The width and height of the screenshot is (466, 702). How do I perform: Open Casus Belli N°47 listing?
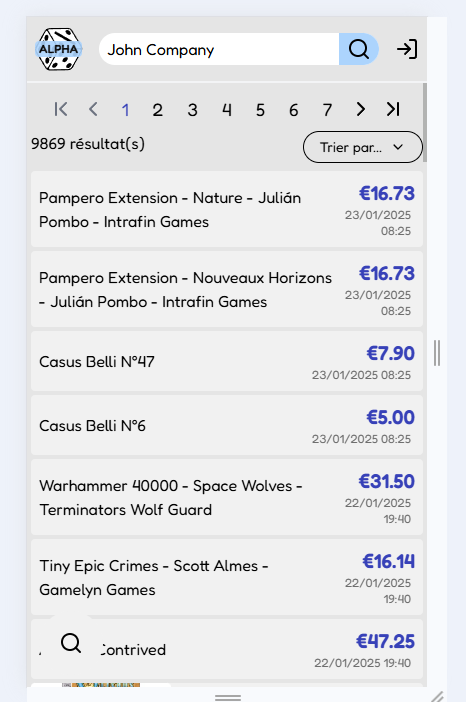[227, 361]
